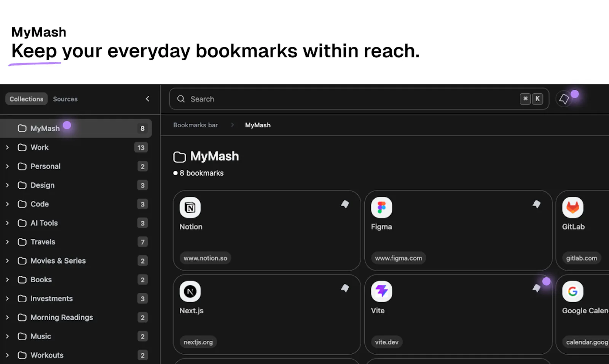609x364 pixels.
Task: Expand the Work folder
Action: click(x=7, y=148)
